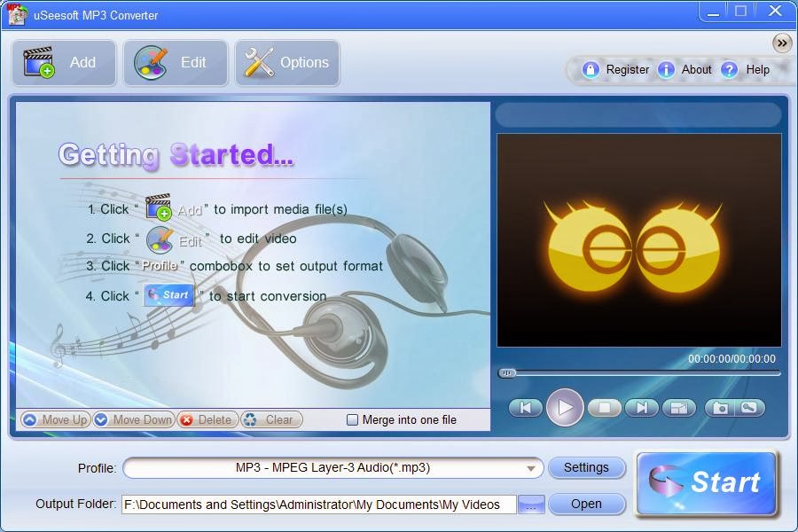The width and height of the screenshot is (798, 532).
Task: Stop the video preview playback
Action: tap(605, 408)
